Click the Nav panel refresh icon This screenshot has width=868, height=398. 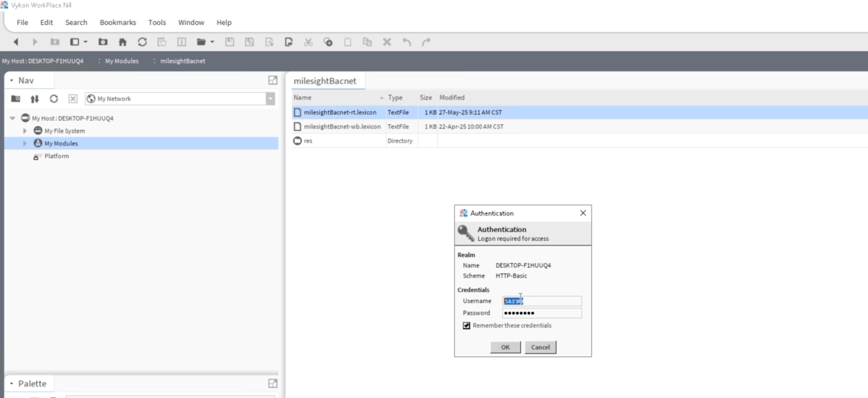pos(54,99)
